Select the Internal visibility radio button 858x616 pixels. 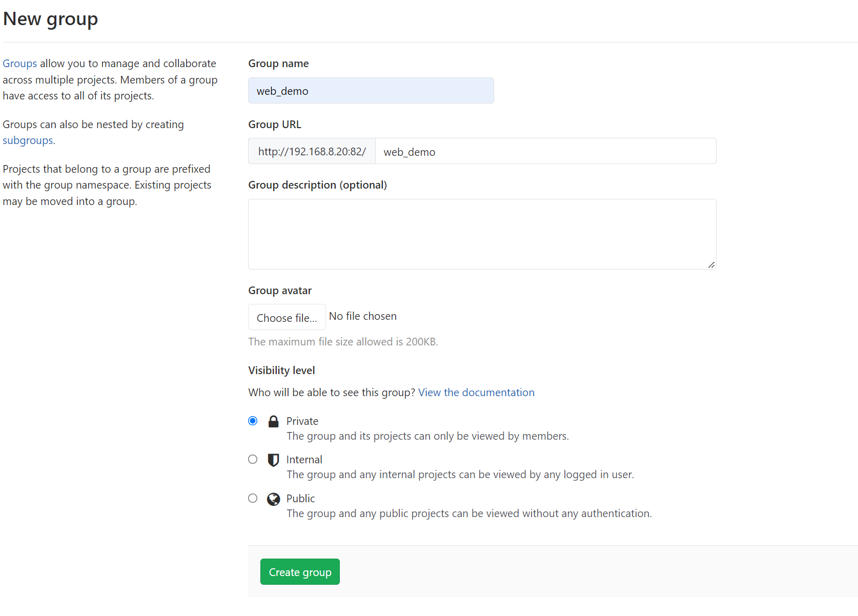(253, 459)
